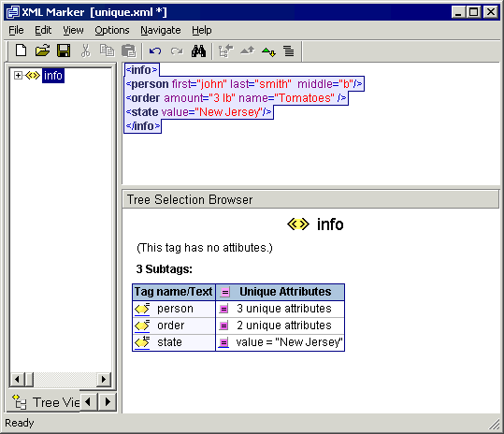Expand the info node in the tree
Viewport: 504px width, 434px height.
18,76
